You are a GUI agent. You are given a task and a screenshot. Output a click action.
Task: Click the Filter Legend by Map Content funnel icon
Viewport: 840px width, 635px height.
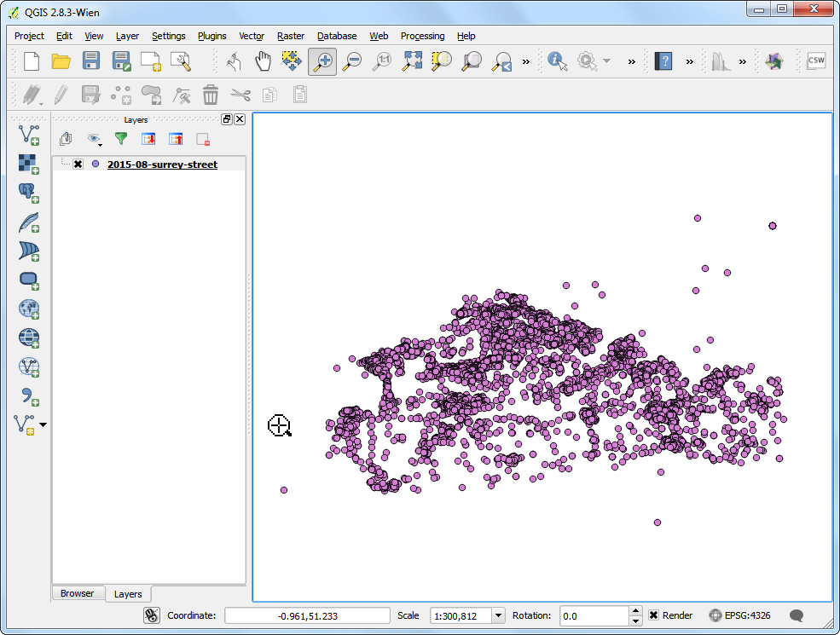click(121, 139)
